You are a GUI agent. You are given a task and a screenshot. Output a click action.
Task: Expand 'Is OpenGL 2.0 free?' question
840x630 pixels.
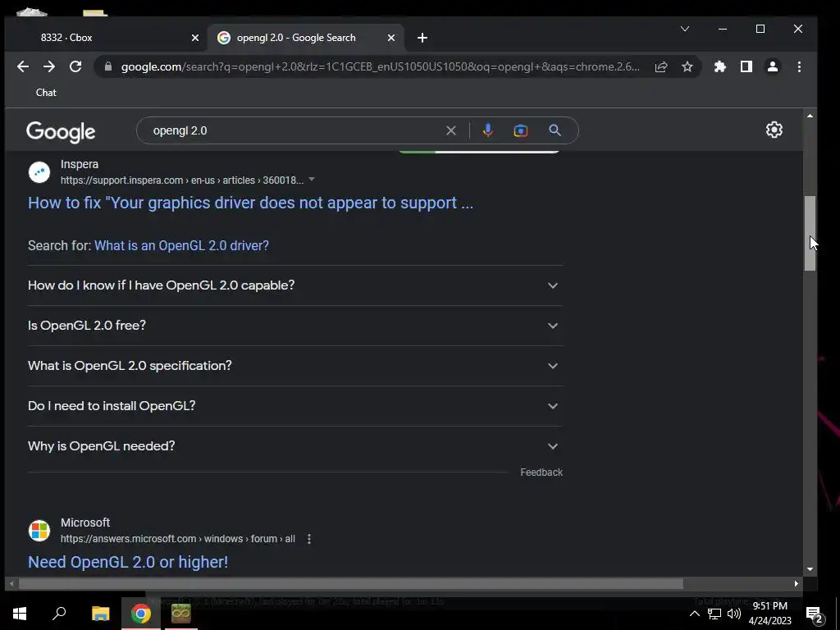coord(295,325)
